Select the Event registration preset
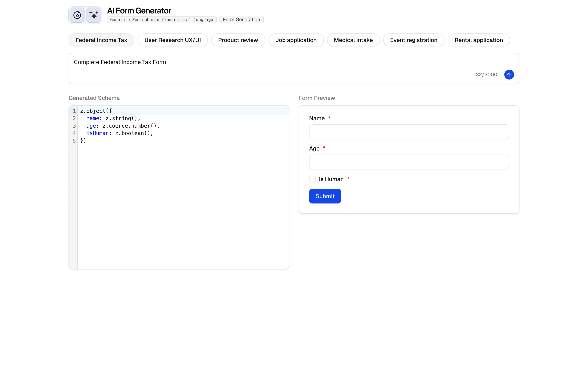The width and height of the screenshot is (588, 367). pos(414,40)
